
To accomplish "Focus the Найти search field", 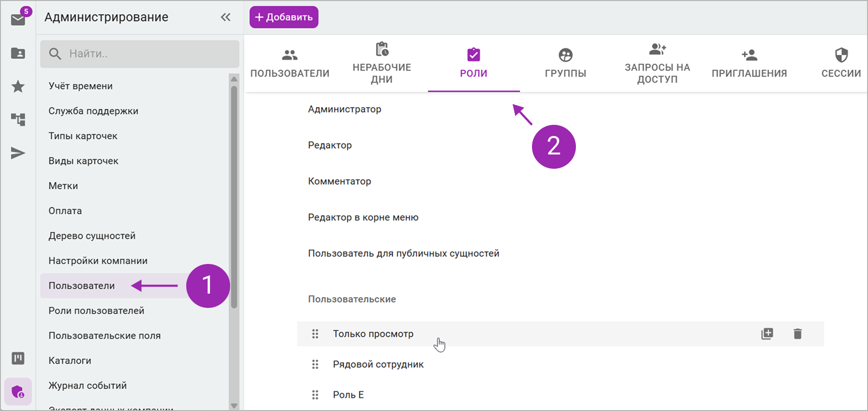I will coord(140,54).
